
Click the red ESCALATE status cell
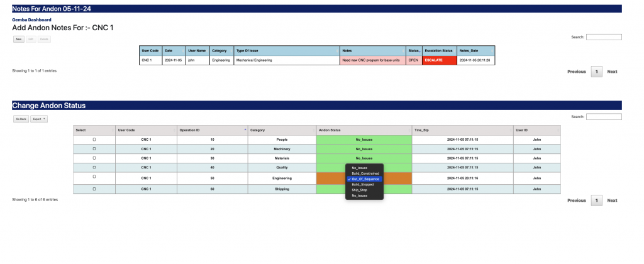439,60
